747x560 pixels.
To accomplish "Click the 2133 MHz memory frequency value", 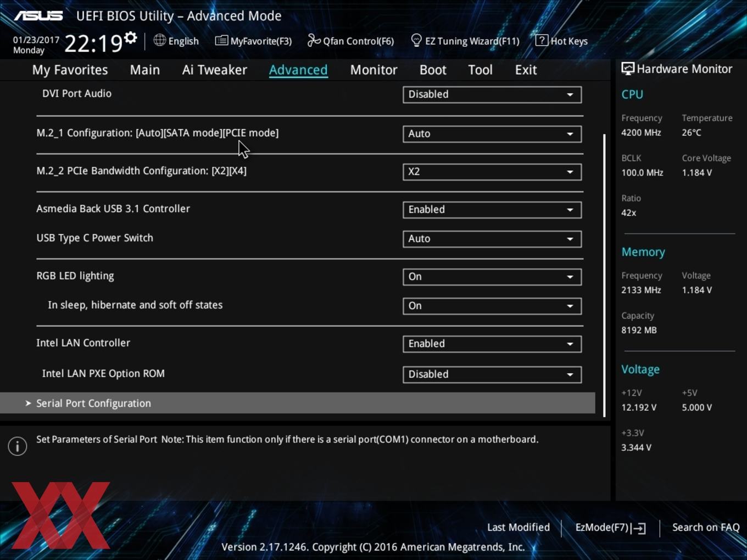I will point(641,290).
